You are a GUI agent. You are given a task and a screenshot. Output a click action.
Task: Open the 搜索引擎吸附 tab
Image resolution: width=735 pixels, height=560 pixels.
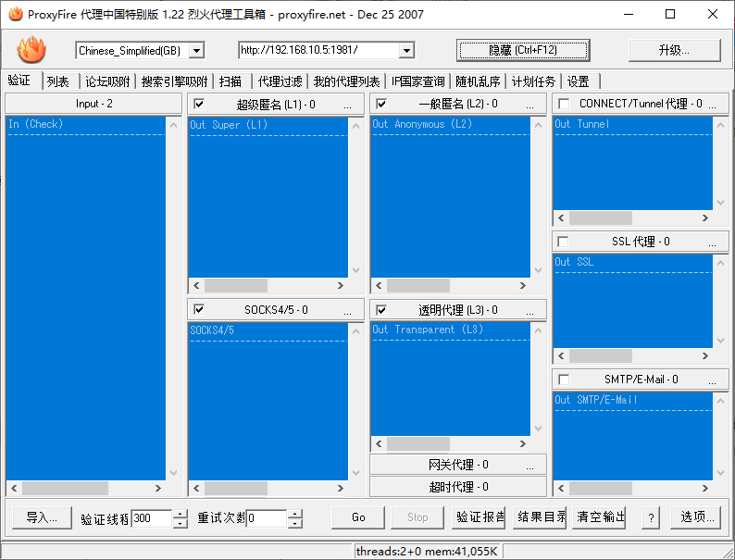click(174, 81)
